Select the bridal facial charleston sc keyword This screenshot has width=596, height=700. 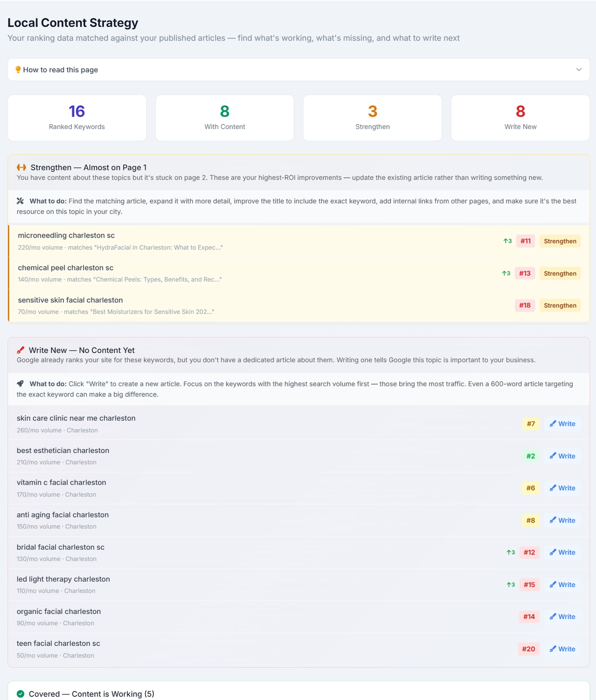(60, 547)
